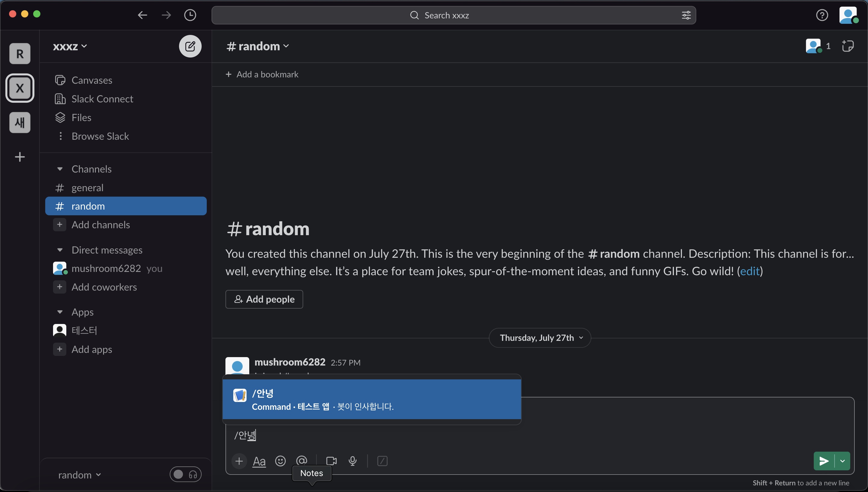
Task: Click the record audio microphone icon
Action: click(352, 461)
